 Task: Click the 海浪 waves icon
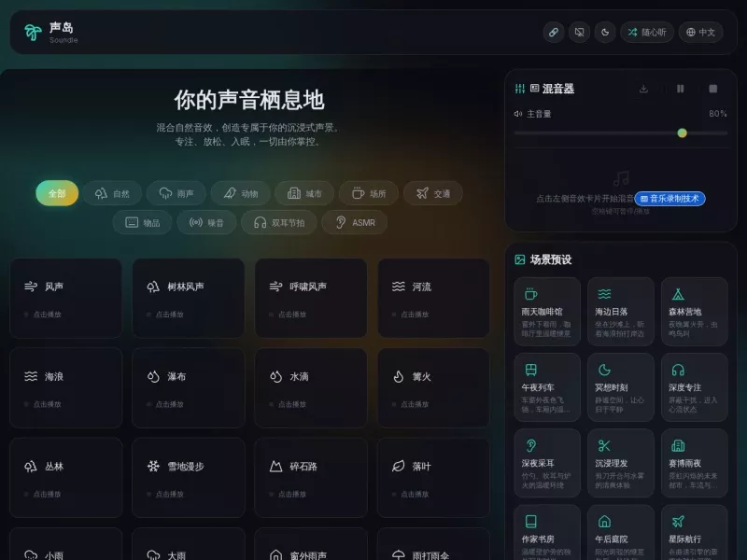point(31,377)
